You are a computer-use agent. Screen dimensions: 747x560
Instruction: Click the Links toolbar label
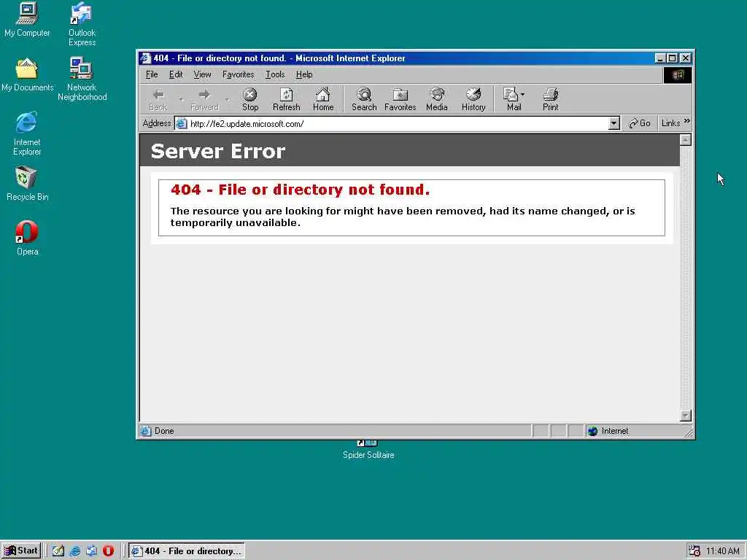(670, 123)
